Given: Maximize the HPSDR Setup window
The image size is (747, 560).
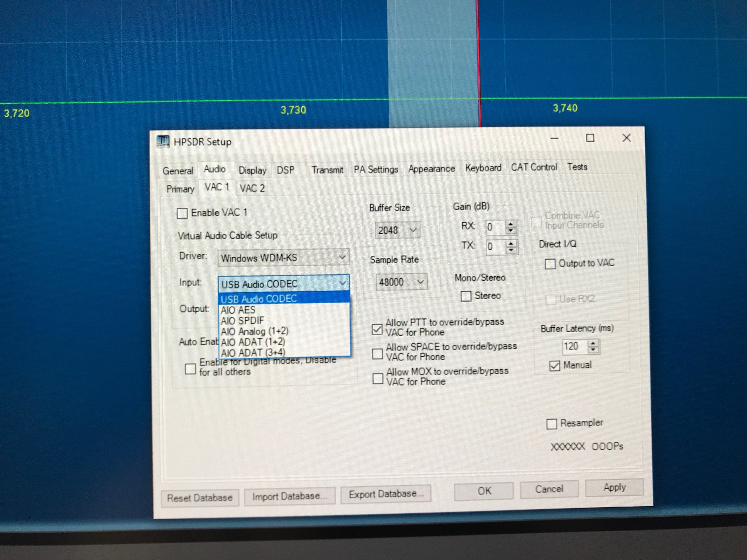Looking at the screenshot, I should [x=590, y=138].
